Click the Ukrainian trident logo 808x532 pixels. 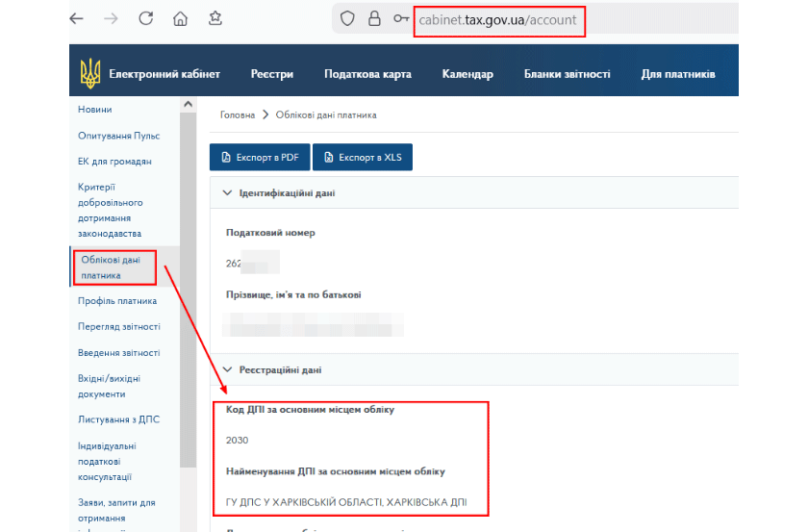pyautogui.click(x=89, y=74)
